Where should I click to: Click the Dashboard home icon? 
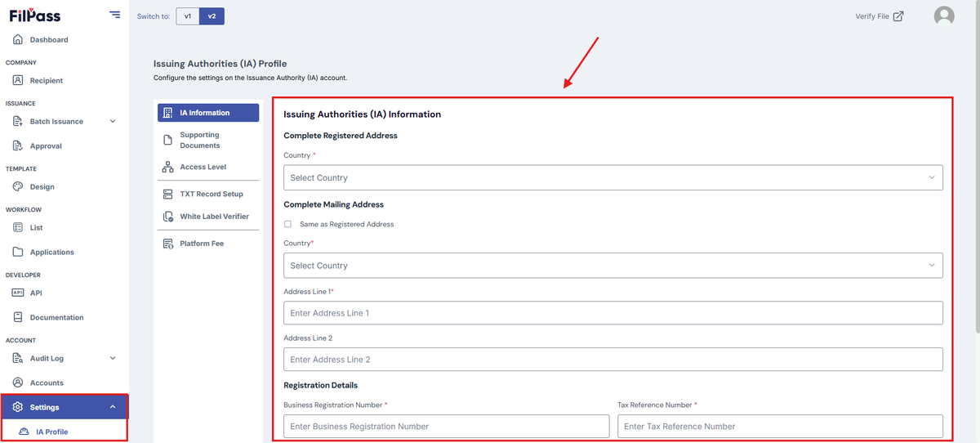(x=18, y=39)
